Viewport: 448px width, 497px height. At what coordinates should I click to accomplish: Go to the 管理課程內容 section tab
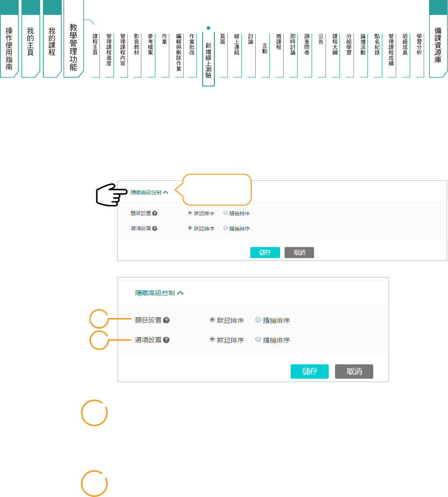[123, 55]
